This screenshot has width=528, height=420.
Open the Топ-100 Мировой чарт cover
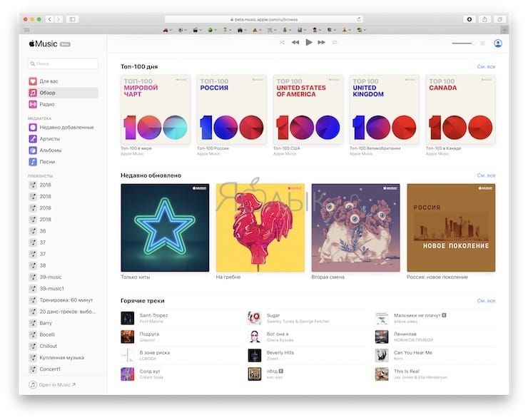click(156, 109)
